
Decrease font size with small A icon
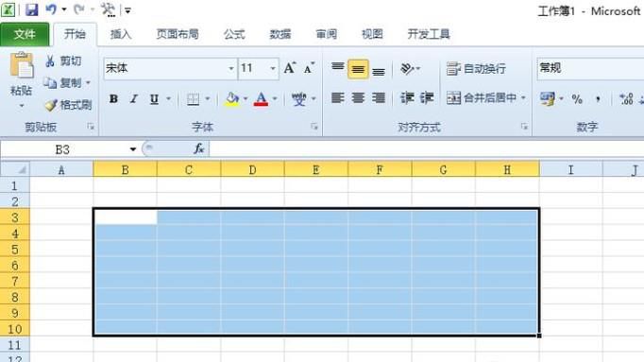tap(309, 68)
